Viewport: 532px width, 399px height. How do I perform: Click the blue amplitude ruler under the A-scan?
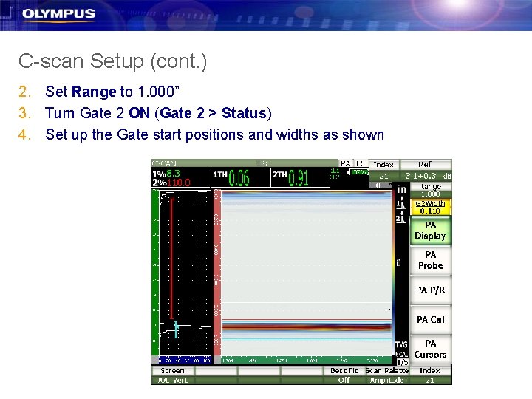pos(185,360)
